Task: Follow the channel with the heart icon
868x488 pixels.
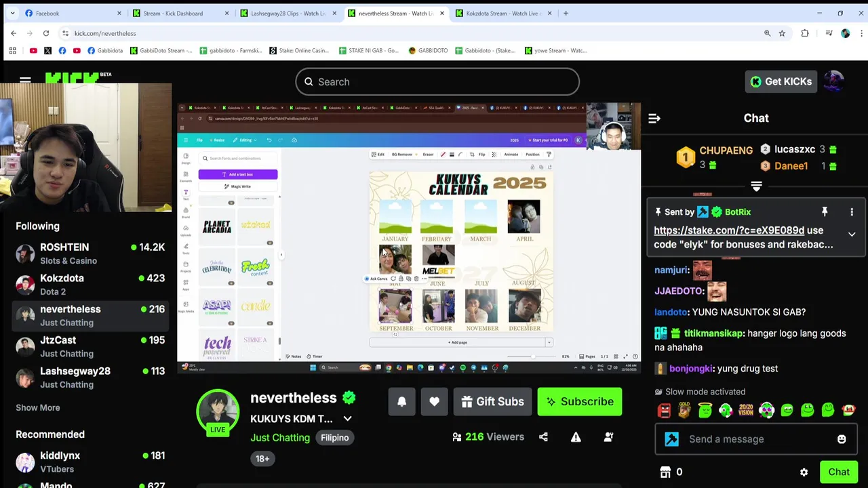Action: 434,401
